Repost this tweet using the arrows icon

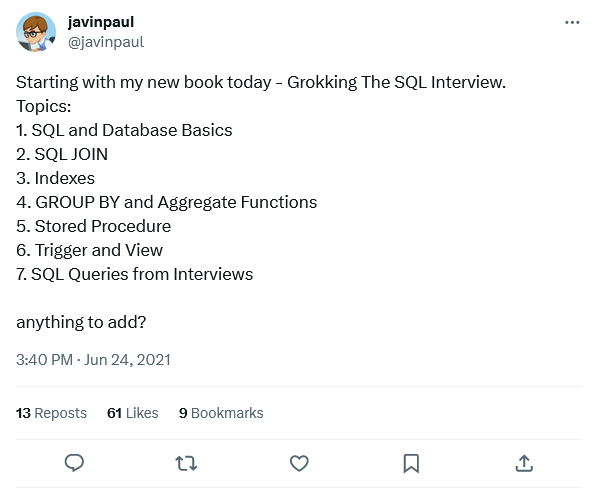pos(186,464)
